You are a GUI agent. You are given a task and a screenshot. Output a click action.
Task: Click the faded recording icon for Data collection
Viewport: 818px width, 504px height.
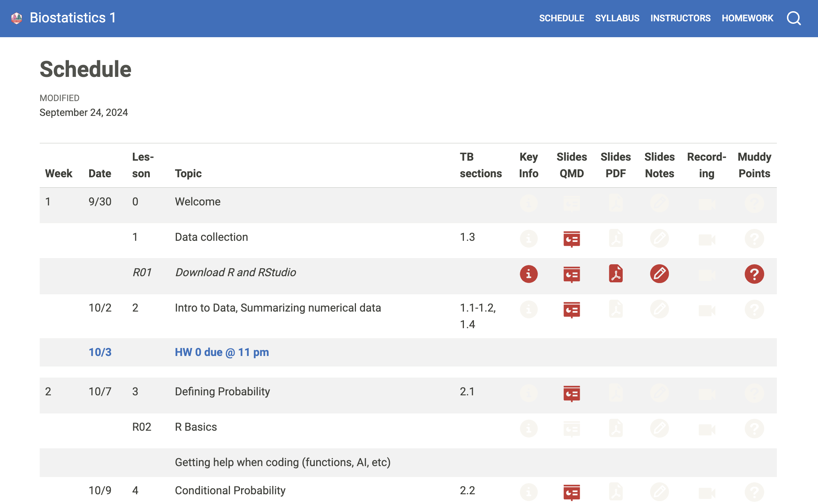pos(706,239)
